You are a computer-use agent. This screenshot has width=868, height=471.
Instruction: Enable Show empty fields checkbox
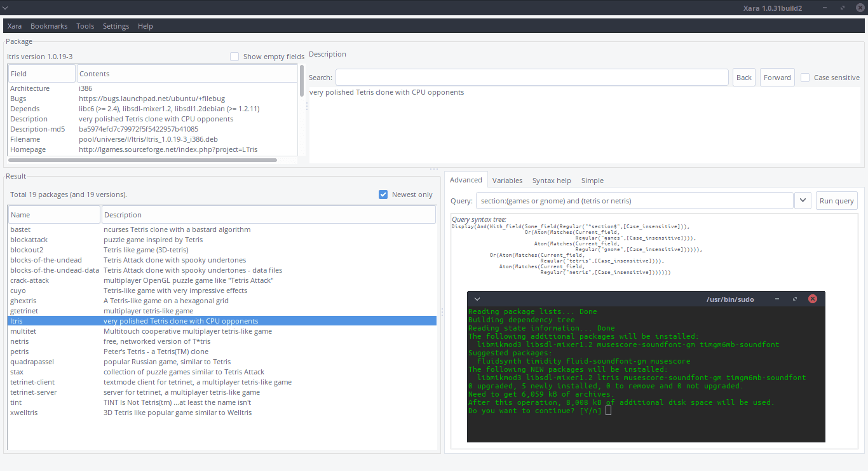[x=234, y=57]
